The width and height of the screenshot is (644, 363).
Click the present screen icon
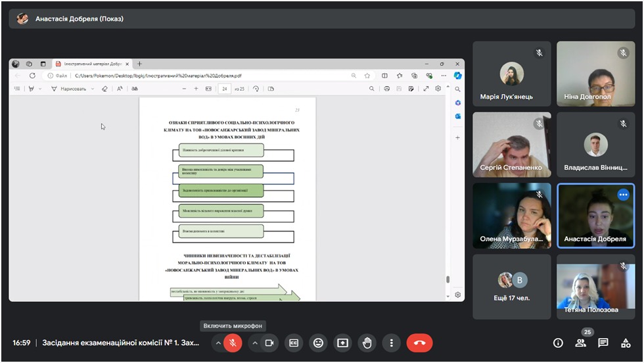coord(342,343)
